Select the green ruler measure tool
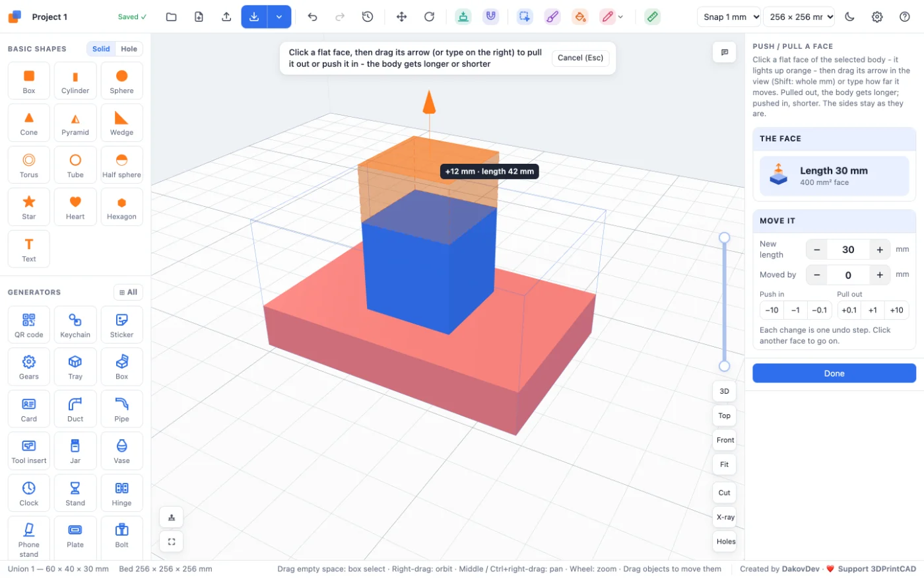924x578 pixels. pos(652,17)
